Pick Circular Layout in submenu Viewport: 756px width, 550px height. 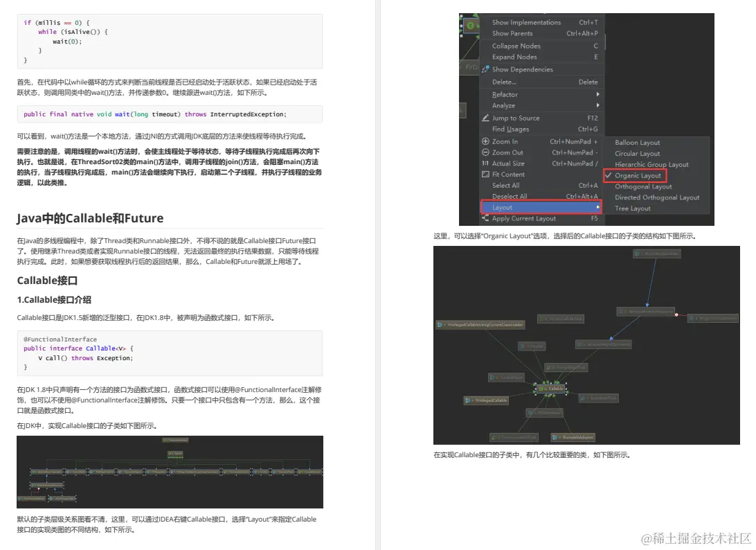tap(637, 153)
